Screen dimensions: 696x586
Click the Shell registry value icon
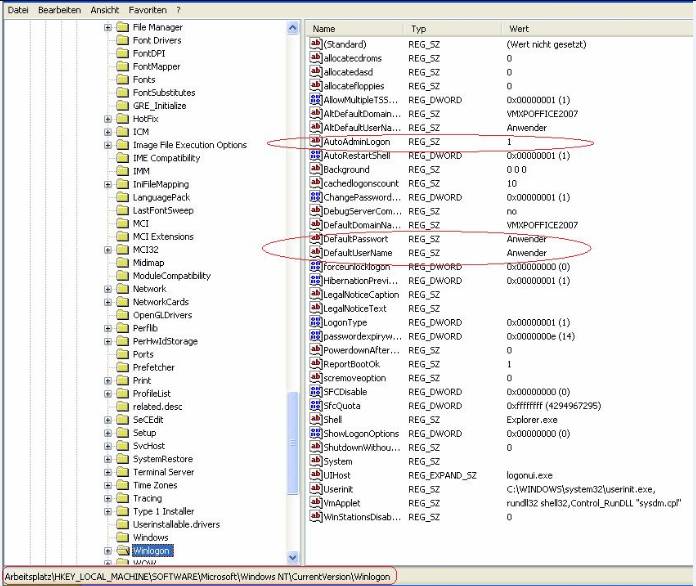(x=316, y=420)
